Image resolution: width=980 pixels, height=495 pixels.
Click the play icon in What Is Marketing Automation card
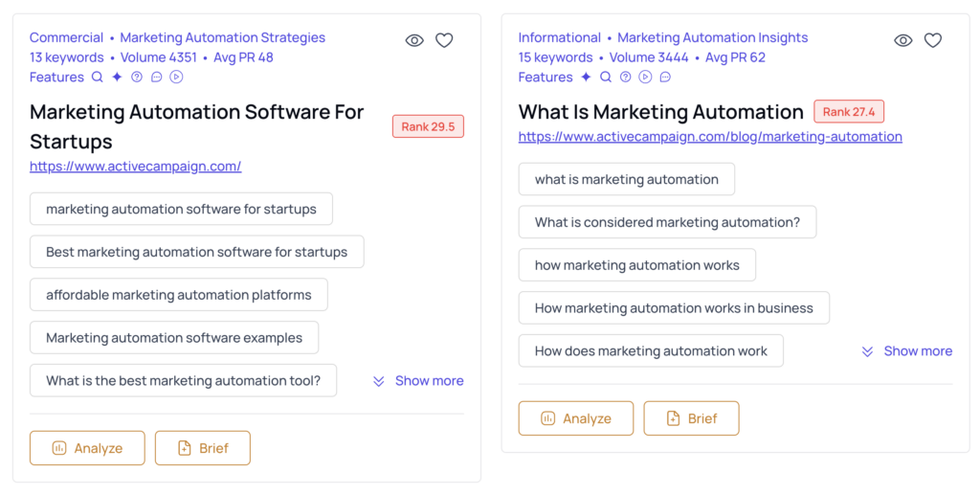click(x=645, y=78)
